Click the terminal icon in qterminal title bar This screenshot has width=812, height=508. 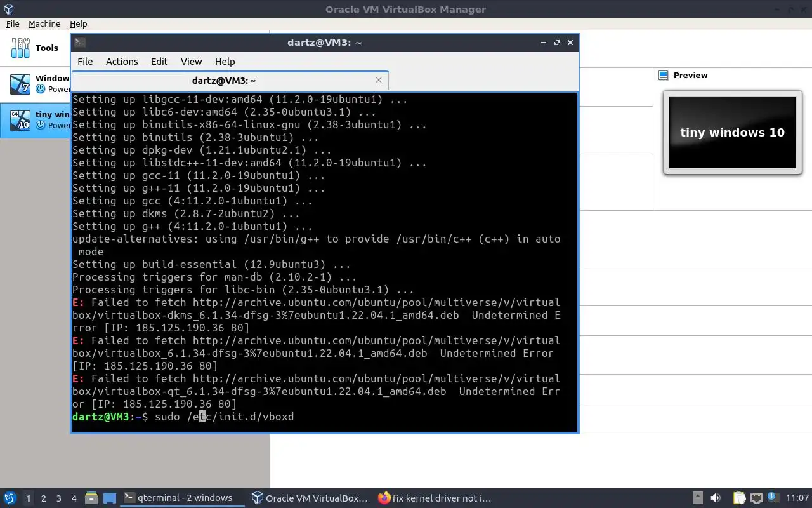click(80, 43)
